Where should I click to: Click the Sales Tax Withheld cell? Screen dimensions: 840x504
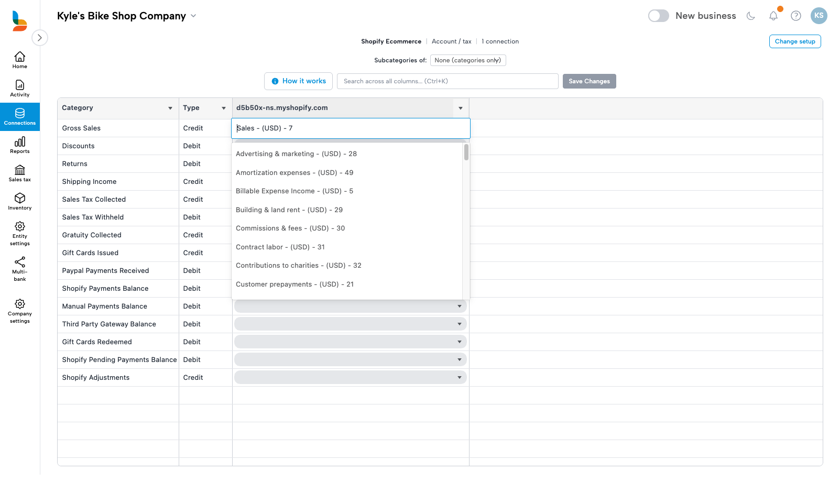(118, 217)
